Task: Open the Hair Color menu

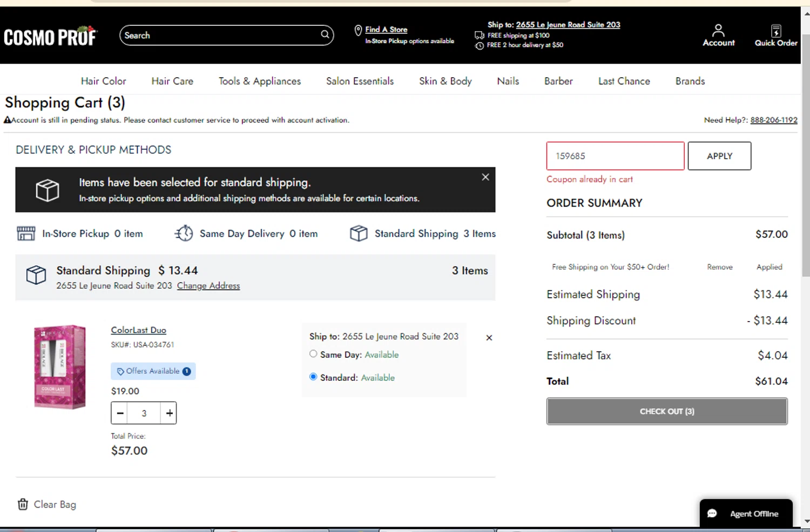Action: 104,81
